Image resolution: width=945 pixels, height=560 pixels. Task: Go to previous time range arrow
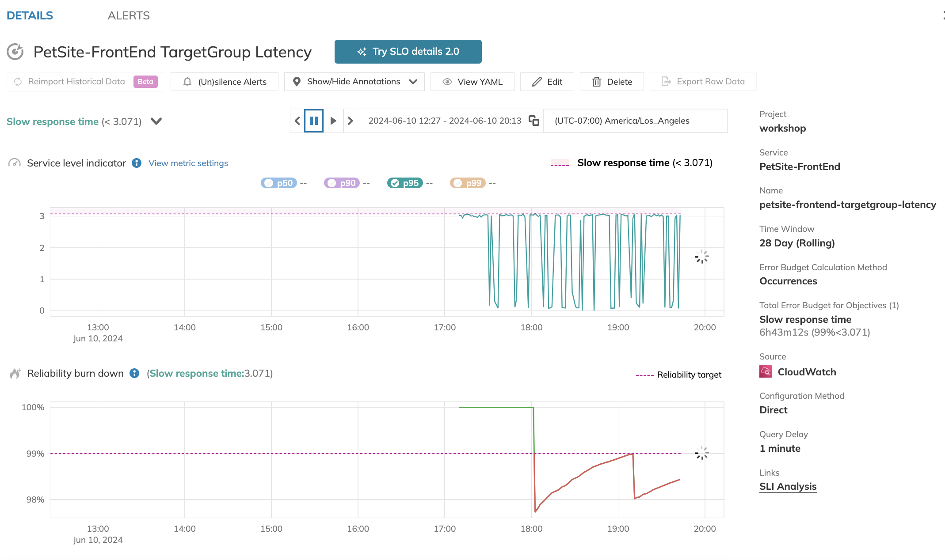pyautogui.click(x=297, y=121)
